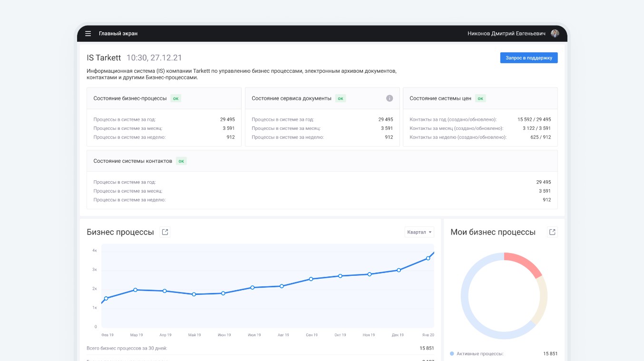Viewport: 644px width, 361px height.
Task: Select the 4к label on the chart axis
Action: click(95, 251)
